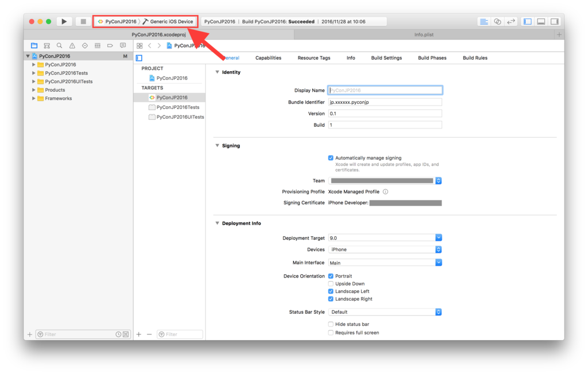Open the Issue navigator
Screen dimensions: 588x374
[72, 46]
